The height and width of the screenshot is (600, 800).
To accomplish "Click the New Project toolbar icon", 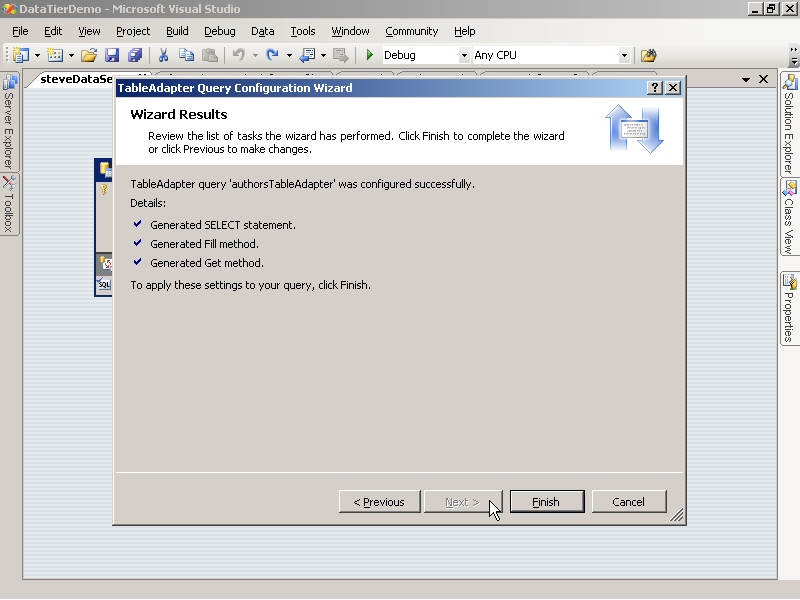I will (21, 55).
